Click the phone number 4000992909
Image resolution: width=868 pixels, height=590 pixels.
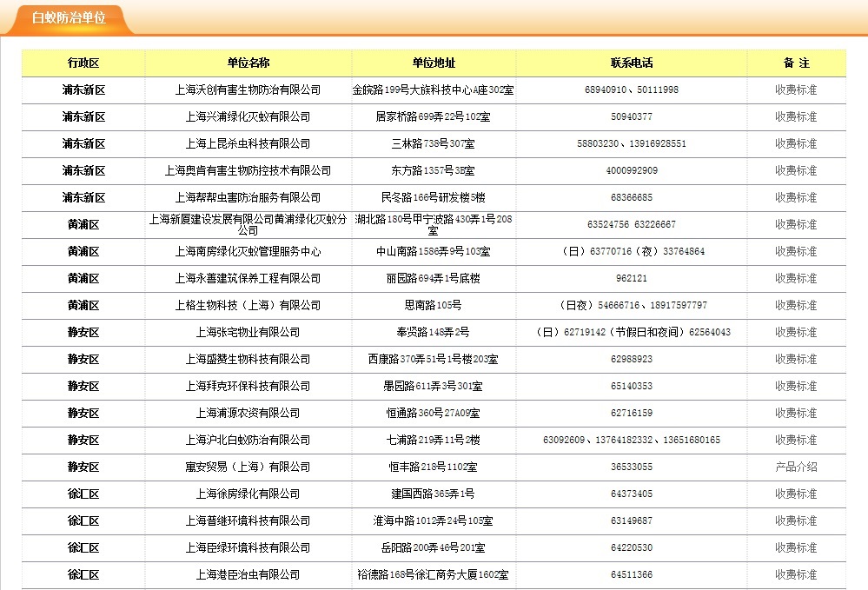point(632,170)
